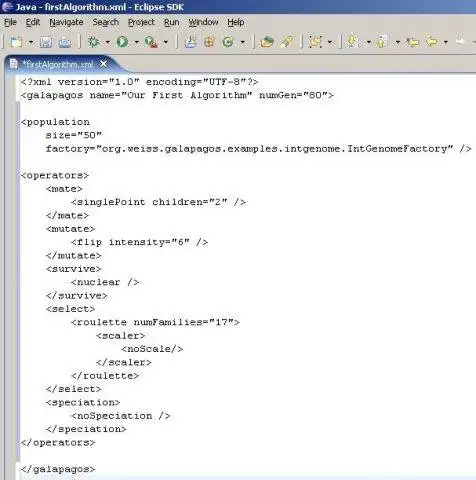
Task: Open the Search menu
Action: [x=106, y=22]
